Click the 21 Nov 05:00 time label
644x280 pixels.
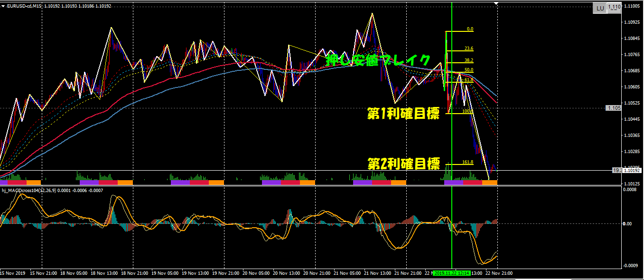pyautogui.click(x=347, y=273)
